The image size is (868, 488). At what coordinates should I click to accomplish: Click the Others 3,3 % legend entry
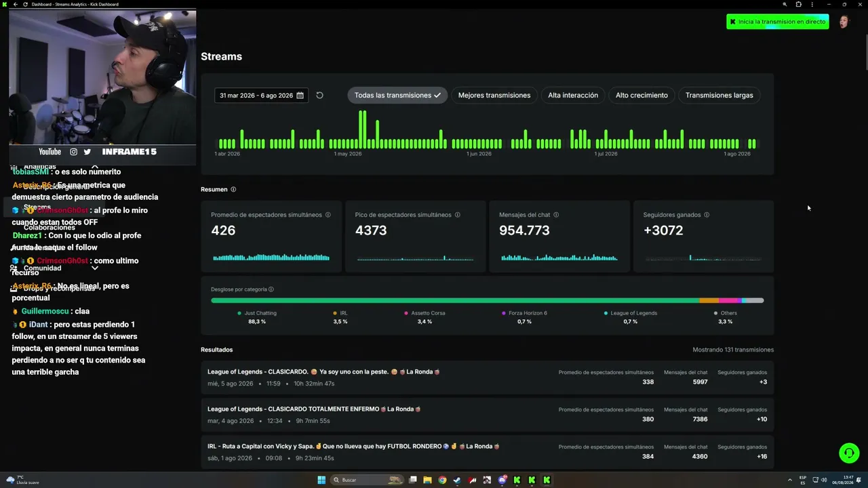(x=725, y=317)
